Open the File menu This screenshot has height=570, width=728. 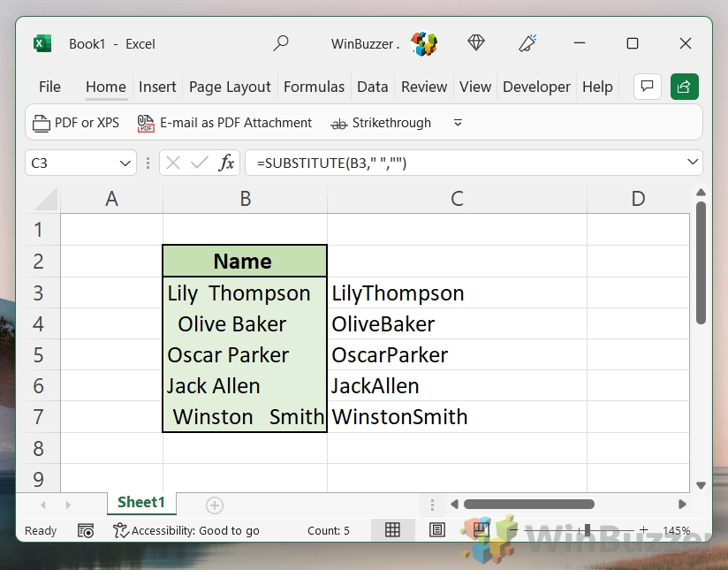(x=49, y=87)
